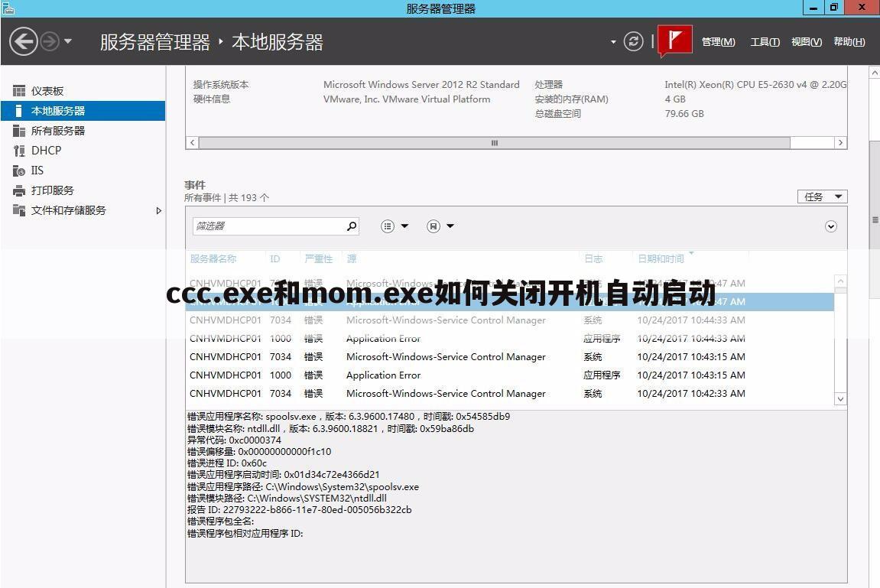Viewport: 880px width, 588px height.
Task: Open the IIS role page
Action: coord(83,171)
